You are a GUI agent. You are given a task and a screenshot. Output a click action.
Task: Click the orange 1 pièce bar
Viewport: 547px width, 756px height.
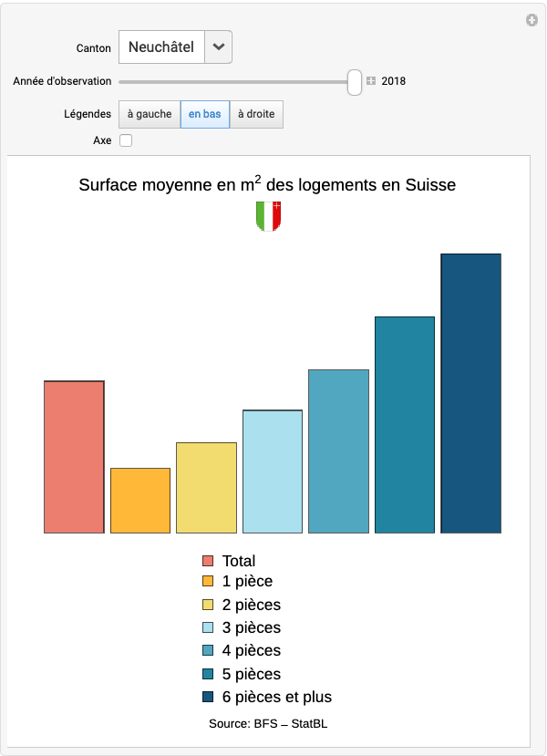(140, 501)
